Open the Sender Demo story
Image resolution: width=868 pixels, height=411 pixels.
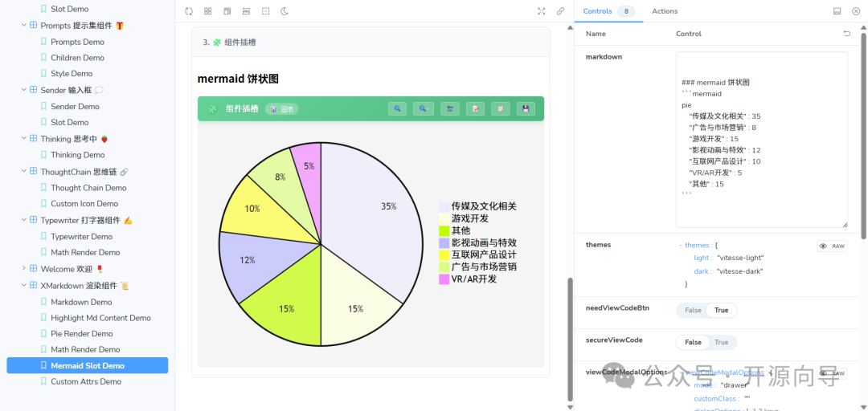(x=75, y=106)
